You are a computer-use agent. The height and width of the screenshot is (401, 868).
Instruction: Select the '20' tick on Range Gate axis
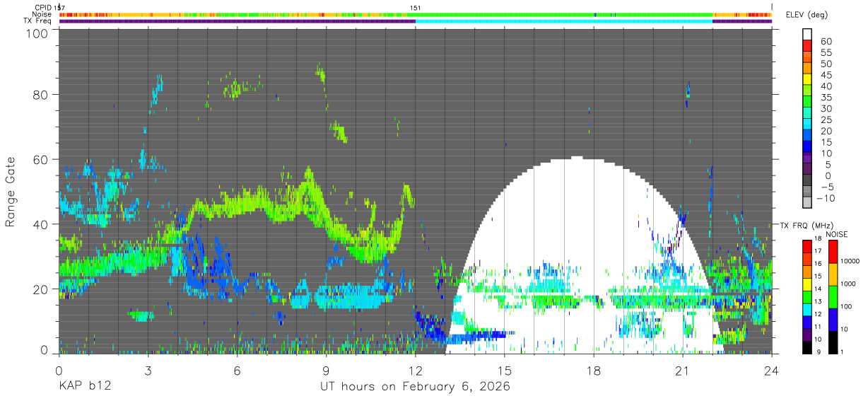pyautogui.click(x=41, y=289)
